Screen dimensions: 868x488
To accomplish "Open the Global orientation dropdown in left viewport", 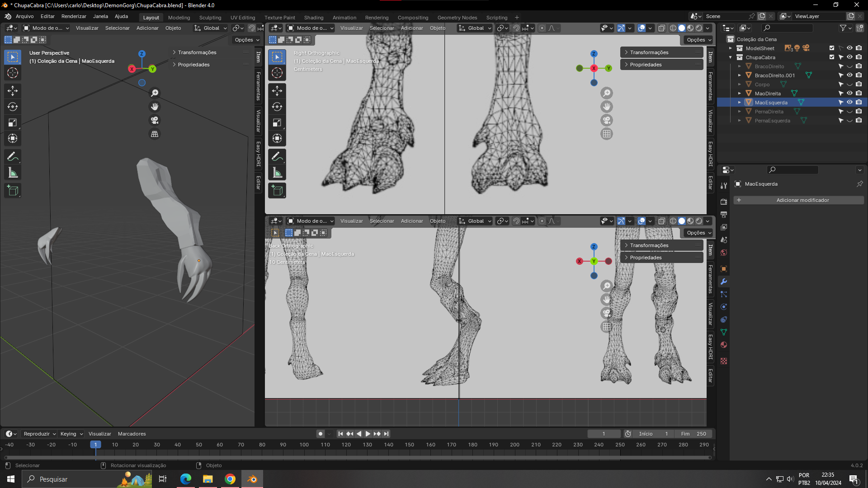I will [211, 28].
